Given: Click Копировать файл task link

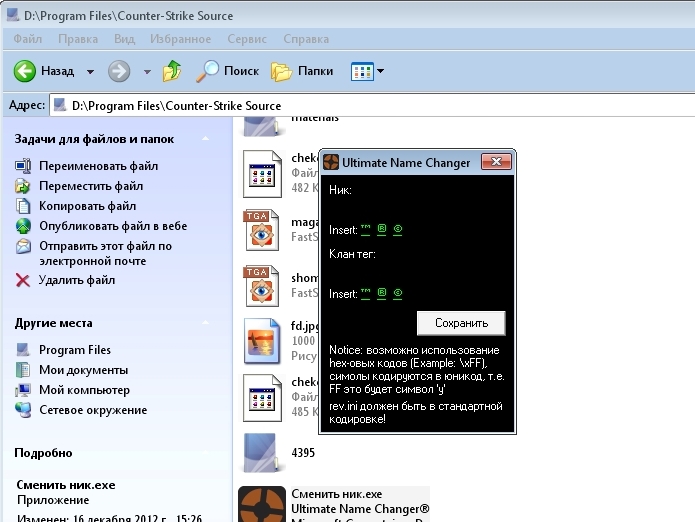Looking at the screenshot, I should 87,206.
